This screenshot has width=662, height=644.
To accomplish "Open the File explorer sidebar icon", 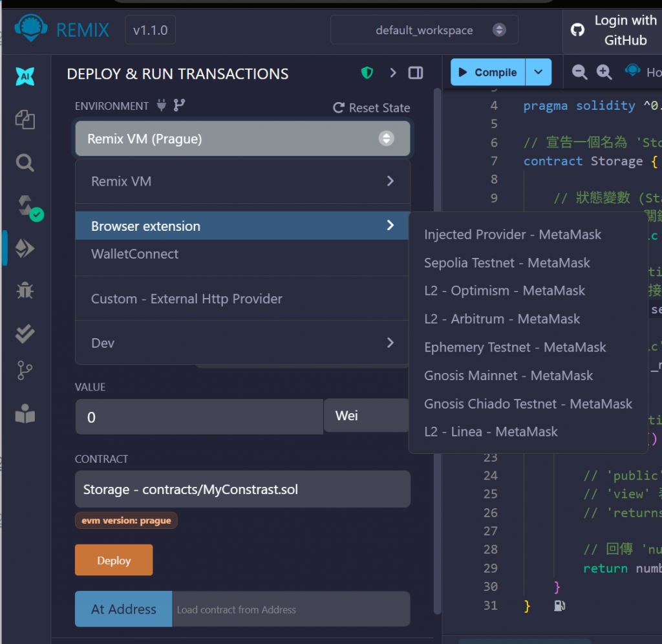I will [x=25, y=120].
